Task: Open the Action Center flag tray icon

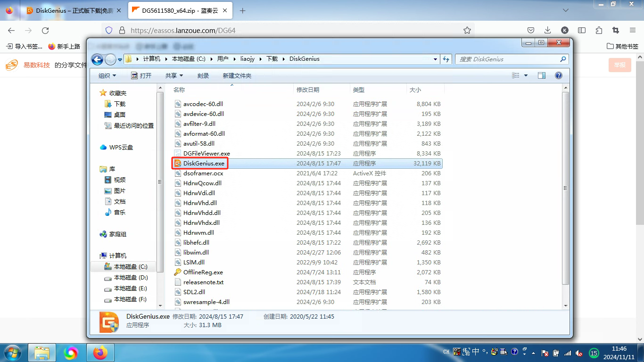Action: [545, 353]
